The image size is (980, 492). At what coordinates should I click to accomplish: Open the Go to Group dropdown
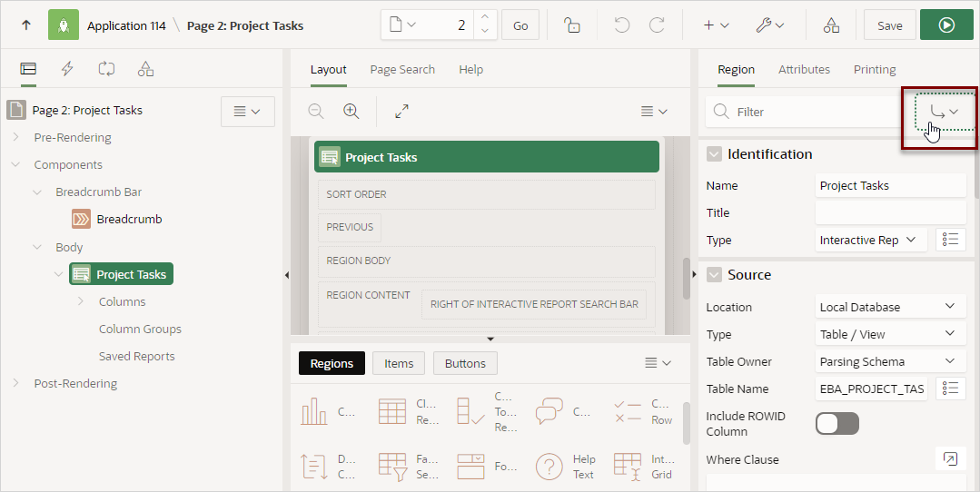[944, 112]
